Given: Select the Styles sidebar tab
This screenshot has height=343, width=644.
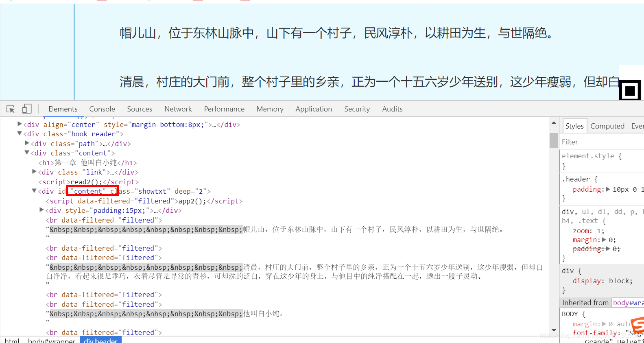Looking at the screenshot, I should pos(574,126).
